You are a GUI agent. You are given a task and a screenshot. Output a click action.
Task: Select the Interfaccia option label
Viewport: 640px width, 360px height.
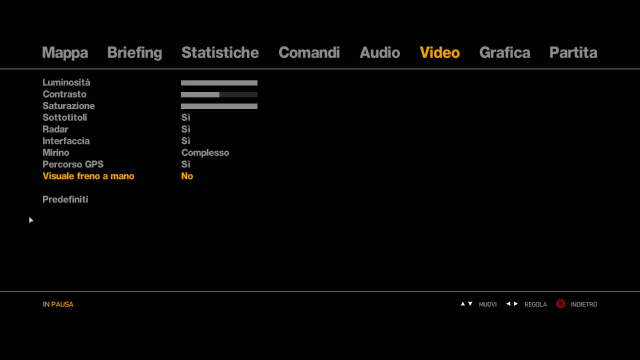click(66, 141)
